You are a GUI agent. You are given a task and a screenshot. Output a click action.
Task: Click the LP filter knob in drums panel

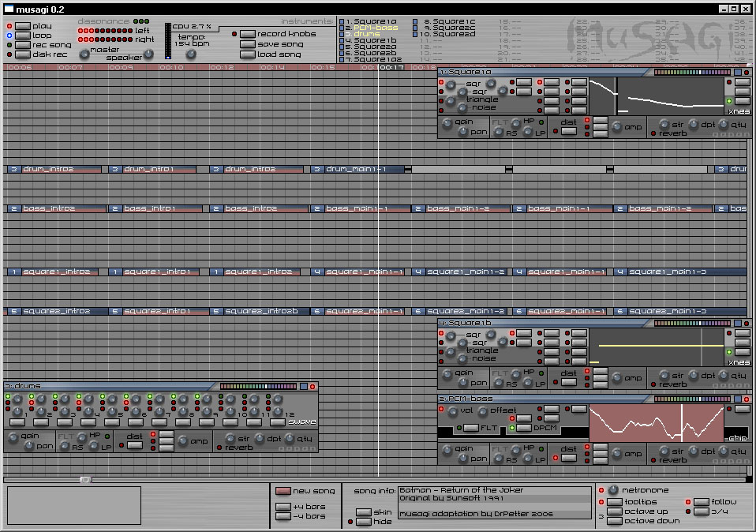pos(94,446)
